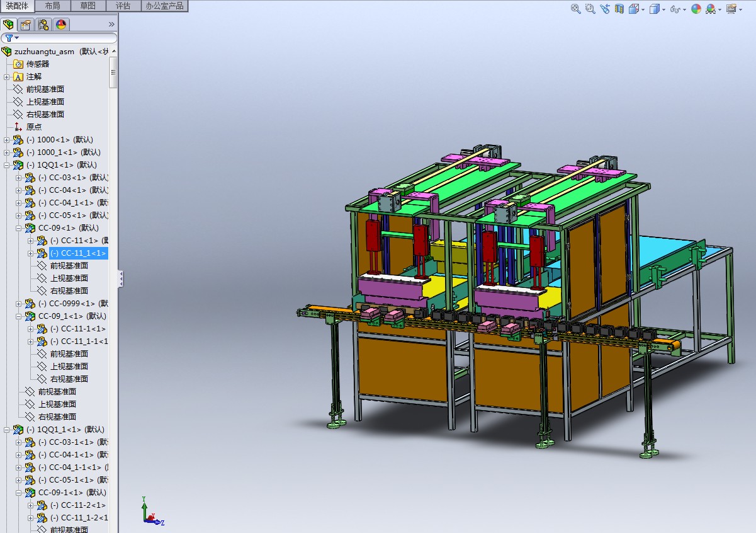Viewport: 756px width, 533px height.
Task: Select 传感器 folder in the tree
Action: coord(37,64)
